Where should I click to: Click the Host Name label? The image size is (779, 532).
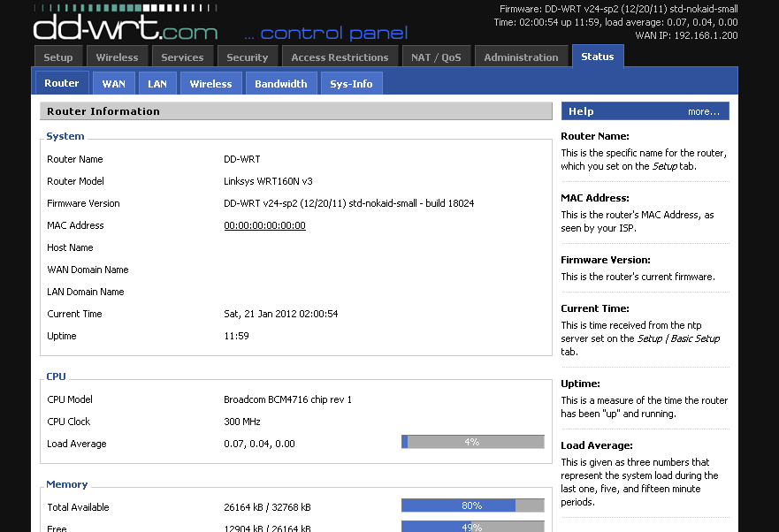70,247
